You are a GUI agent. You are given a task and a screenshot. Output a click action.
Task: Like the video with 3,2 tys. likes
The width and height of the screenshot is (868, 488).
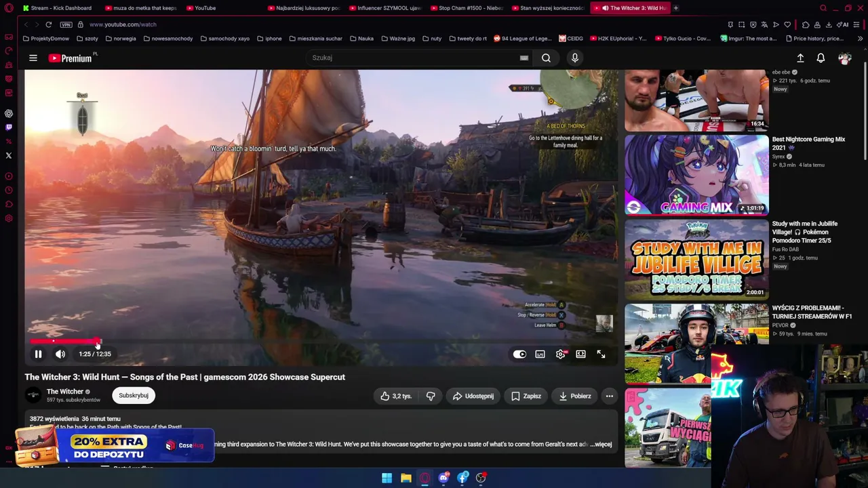396,396
